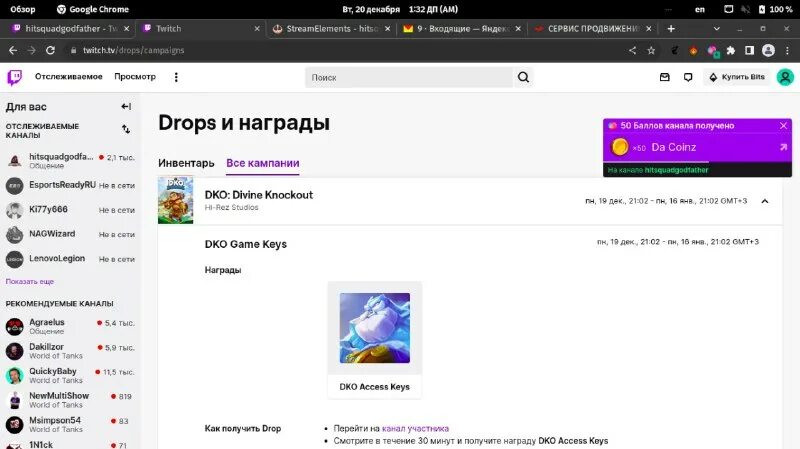The height and width of the screenshot is (449, 800).
Task: Open the clock and calendar in top bar
Action: 400,9
